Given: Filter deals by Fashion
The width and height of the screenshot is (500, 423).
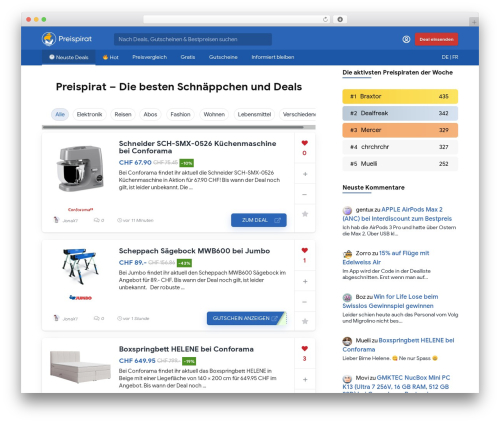Looking at the screenshot, I should click(x=180, y=114).
